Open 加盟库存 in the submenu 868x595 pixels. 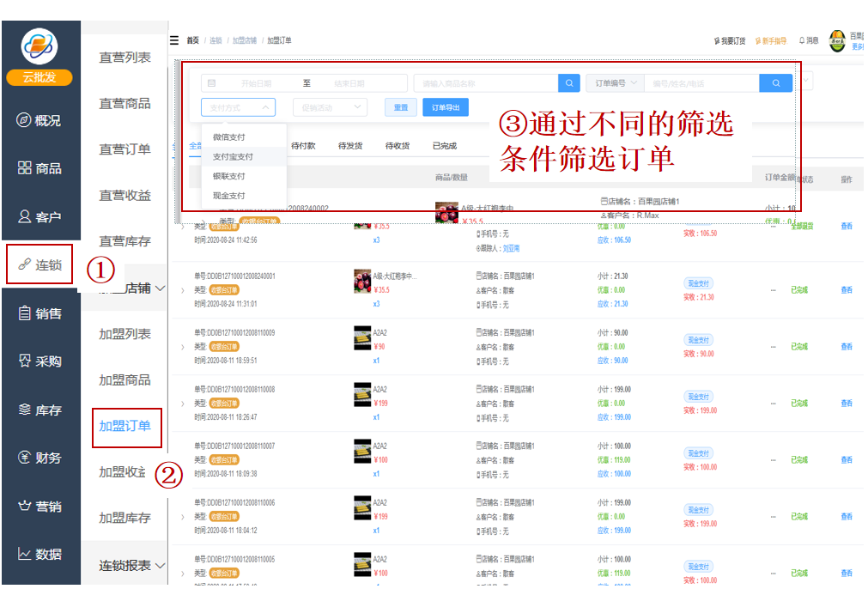point(124,518)
